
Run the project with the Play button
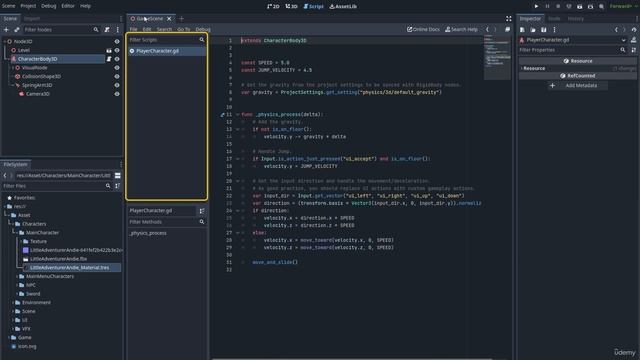(x=536, y=6)
